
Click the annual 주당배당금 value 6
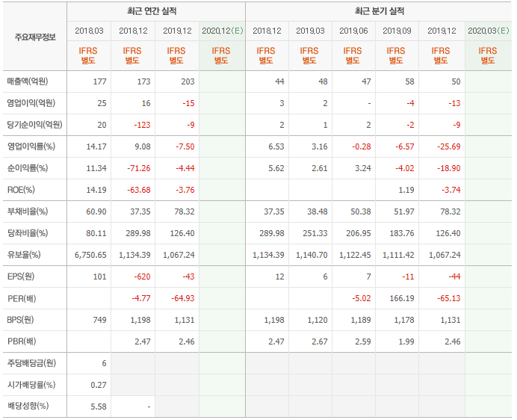104,363
